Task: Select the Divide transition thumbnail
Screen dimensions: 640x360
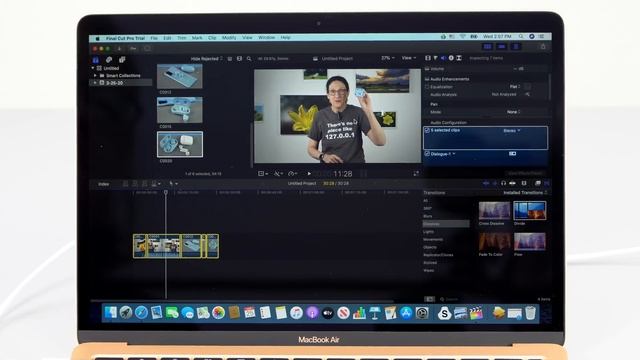Action: [x=529, y=211]
